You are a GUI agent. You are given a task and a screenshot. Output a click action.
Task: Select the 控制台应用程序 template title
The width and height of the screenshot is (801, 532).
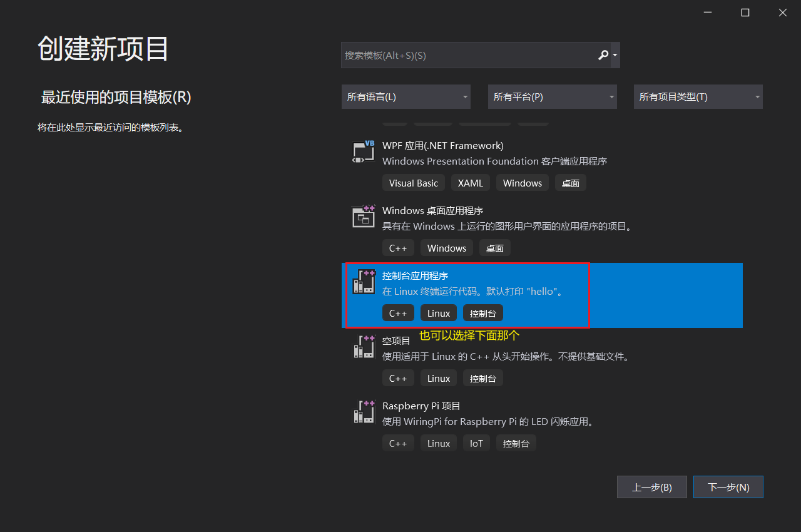[416, 275]
